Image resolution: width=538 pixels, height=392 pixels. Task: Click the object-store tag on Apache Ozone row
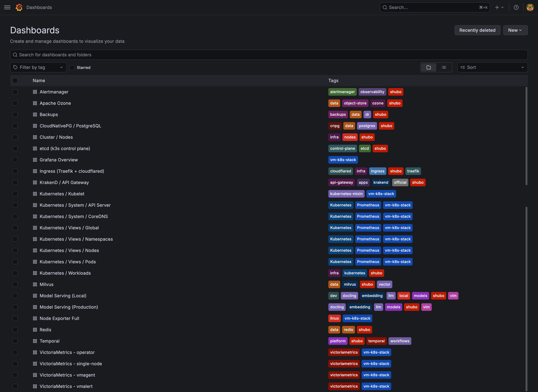tap(355, 103)
